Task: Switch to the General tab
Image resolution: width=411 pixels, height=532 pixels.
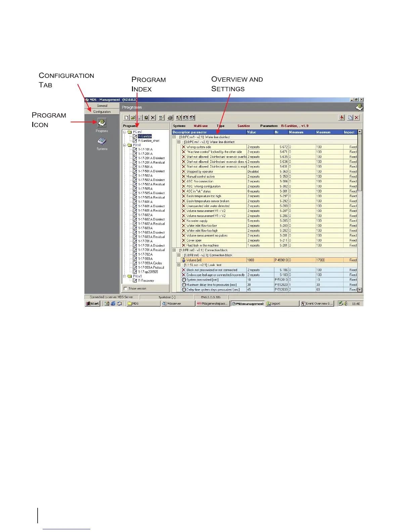Action: coord(102,105)
